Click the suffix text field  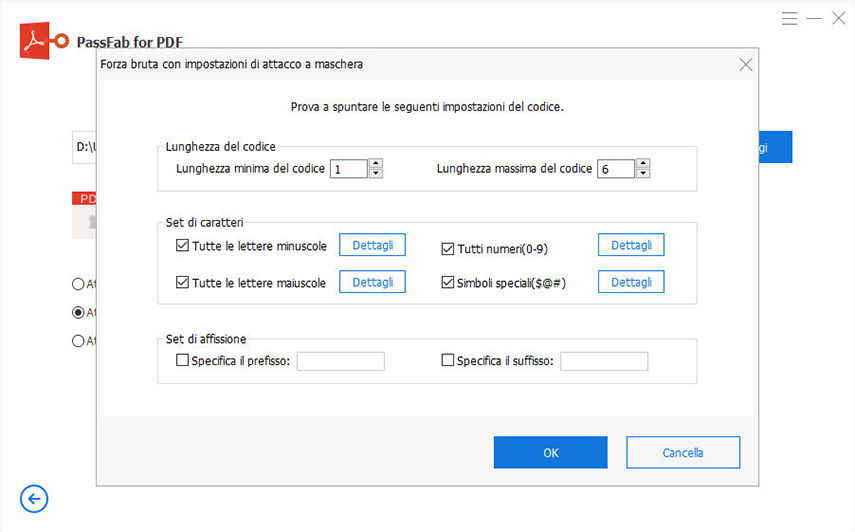coord(604,361)
